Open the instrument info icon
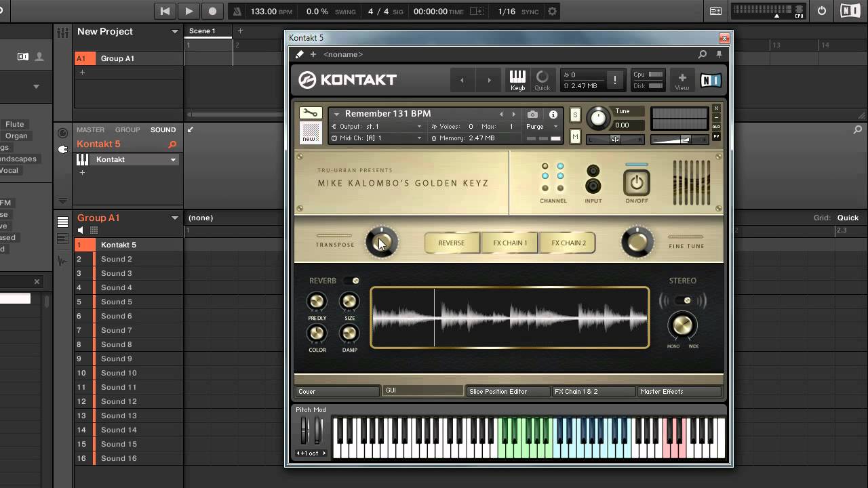 click(553, 115)
